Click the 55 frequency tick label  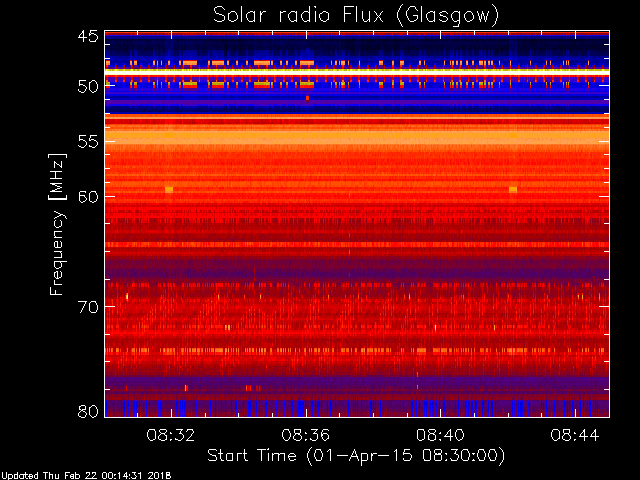point(88,142)
